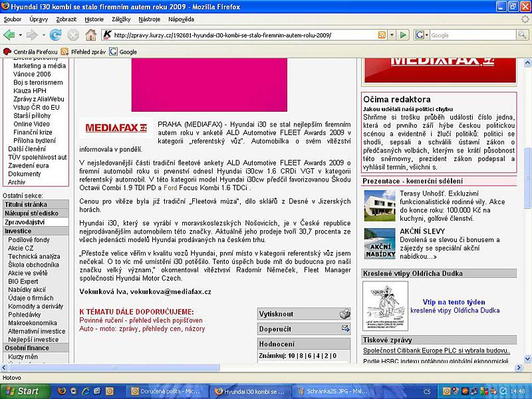The width and height of the screenshot is (532, 399).
Task: Click the Mediafax logo beside the article
Action: coord(116,128)
